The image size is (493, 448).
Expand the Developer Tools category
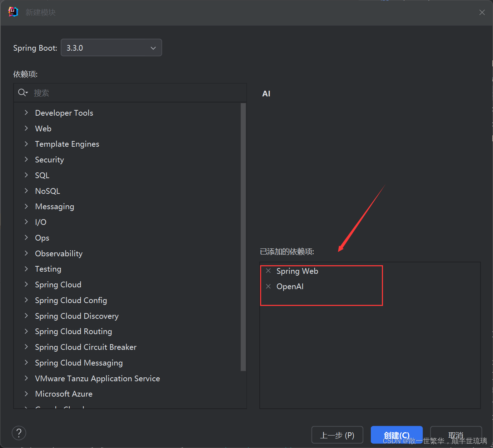(x=26, y=112)
